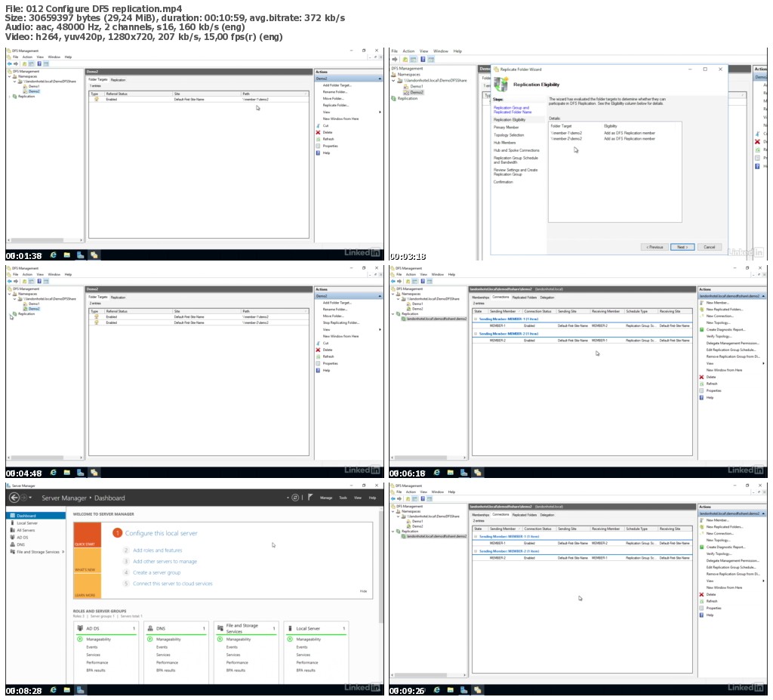The width and height of the screenshot is (773, 700).
Task: Click Server Manager notifications flag icon
Action: (310, 498)
